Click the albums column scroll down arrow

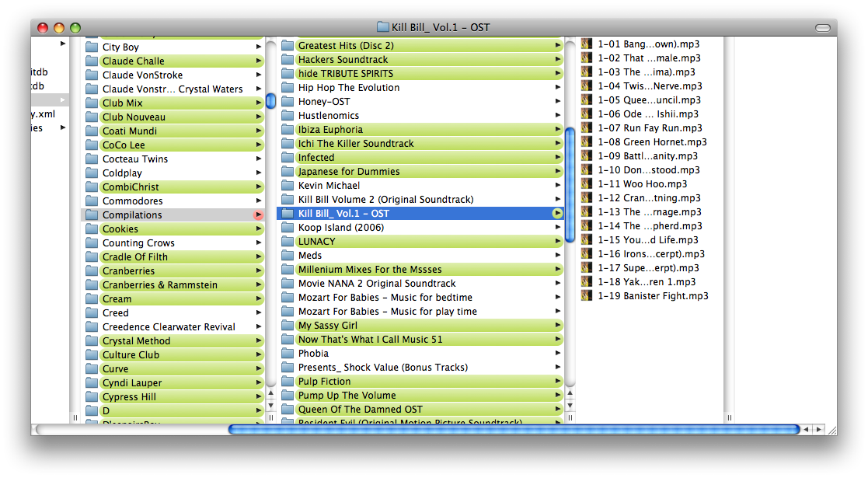[x=570, y=406]
